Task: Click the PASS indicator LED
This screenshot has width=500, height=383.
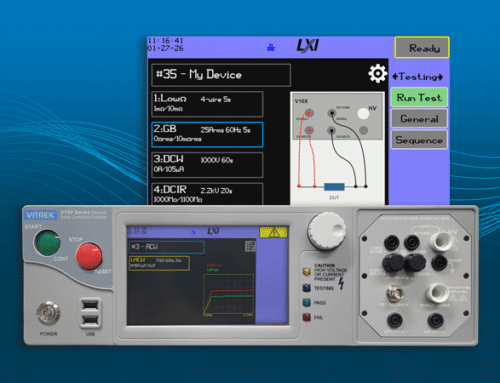Action: point(307,302)
